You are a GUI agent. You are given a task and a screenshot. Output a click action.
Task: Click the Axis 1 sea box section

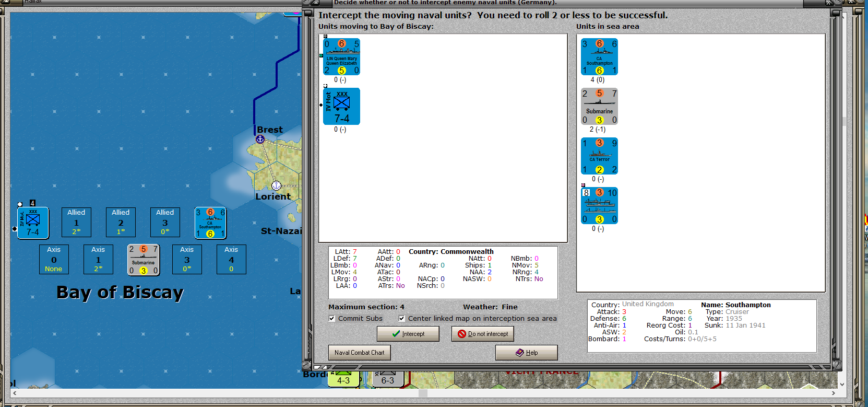pyautogui.click(x=98, y=259)
